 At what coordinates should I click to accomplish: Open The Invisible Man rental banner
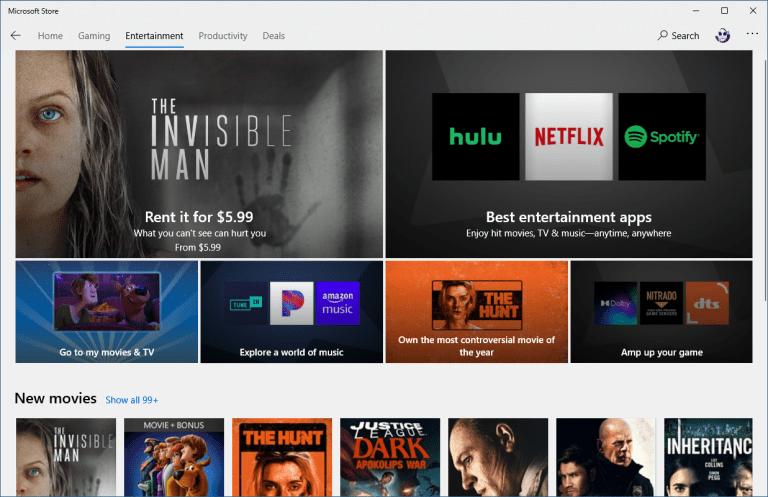coord(199,154)
